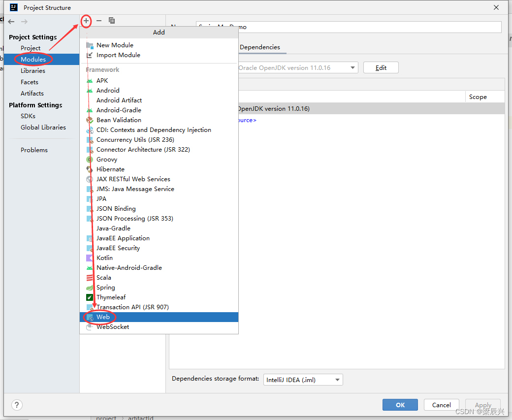Open Project under Project Settings
512x420 pixels.
pos(31,48)
